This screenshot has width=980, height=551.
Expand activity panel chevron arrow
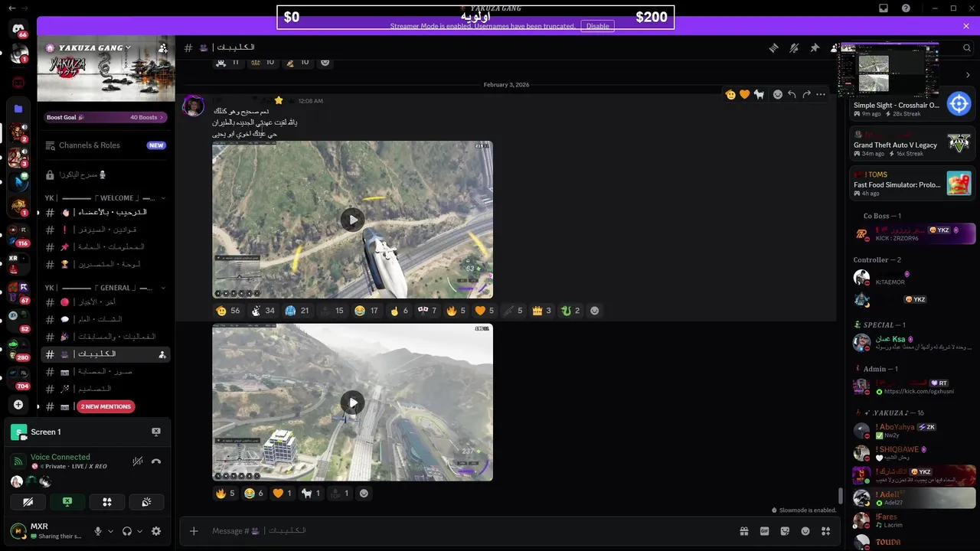(x=968, y=75)
